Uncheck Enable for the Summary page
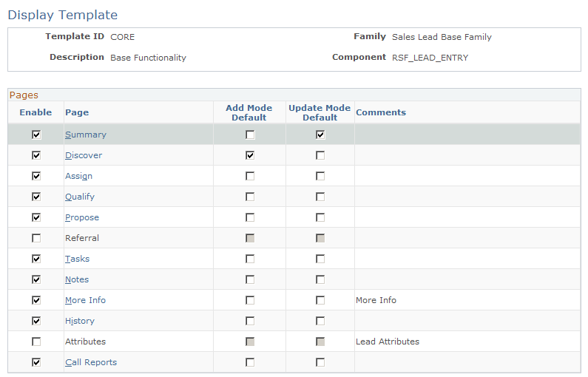The width and height of the screenshot is (588, 377). 36,135
